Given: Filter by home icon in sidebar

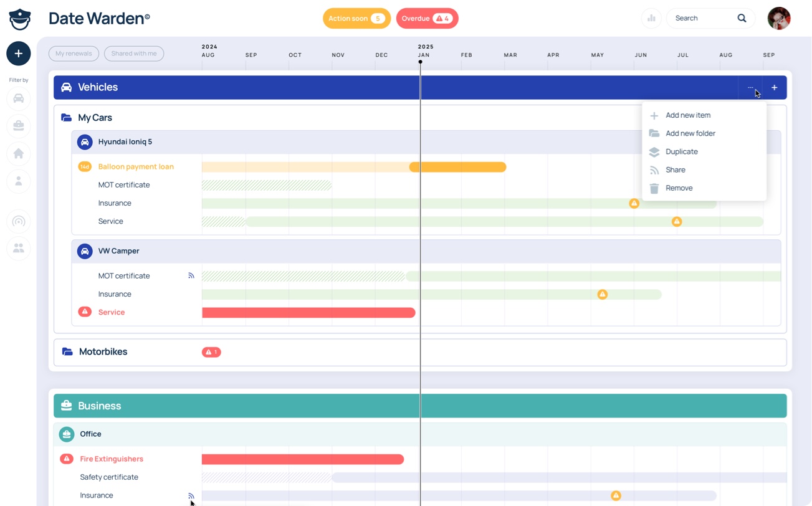Looking at the screenshot, I should 19,153.
